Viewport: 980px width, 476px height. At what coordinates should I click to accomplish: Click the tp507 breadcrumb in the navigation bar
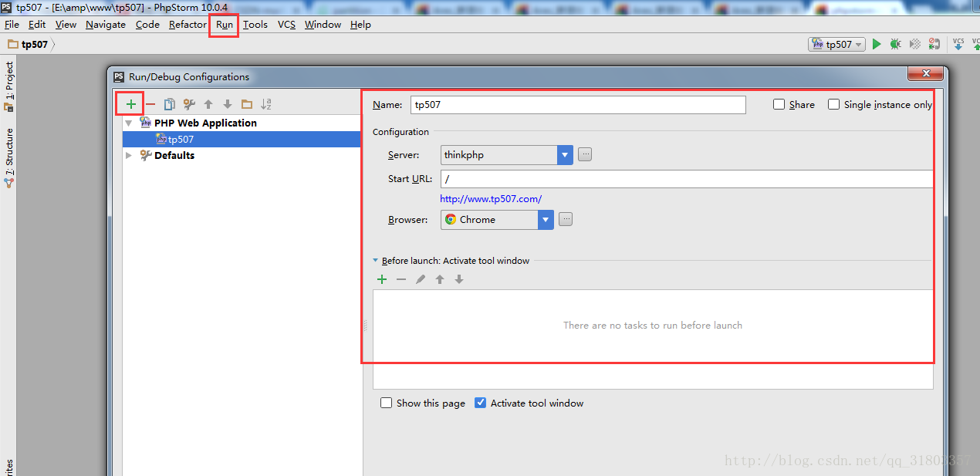coord(35,44)
